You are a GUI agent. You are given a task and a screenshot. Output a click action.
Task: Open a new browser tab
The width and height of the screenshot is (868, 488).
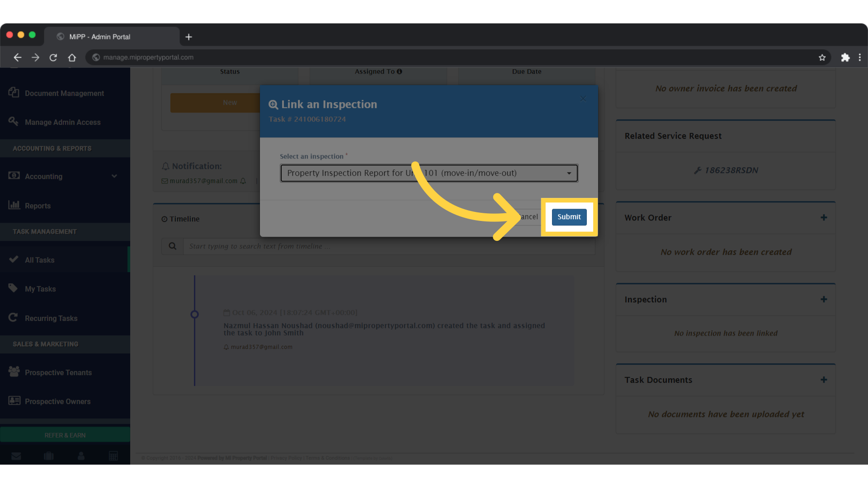[189, 37]
